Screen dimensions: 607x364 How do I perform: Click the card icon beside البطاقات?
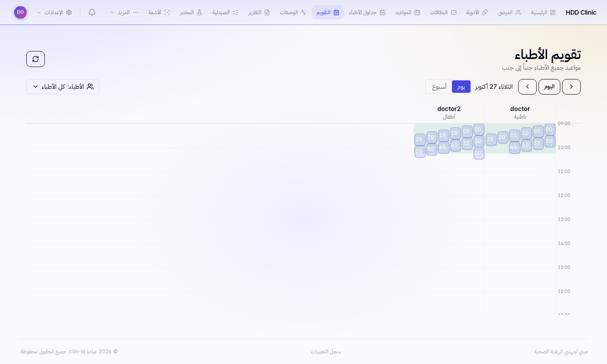(x=453, y=12)
